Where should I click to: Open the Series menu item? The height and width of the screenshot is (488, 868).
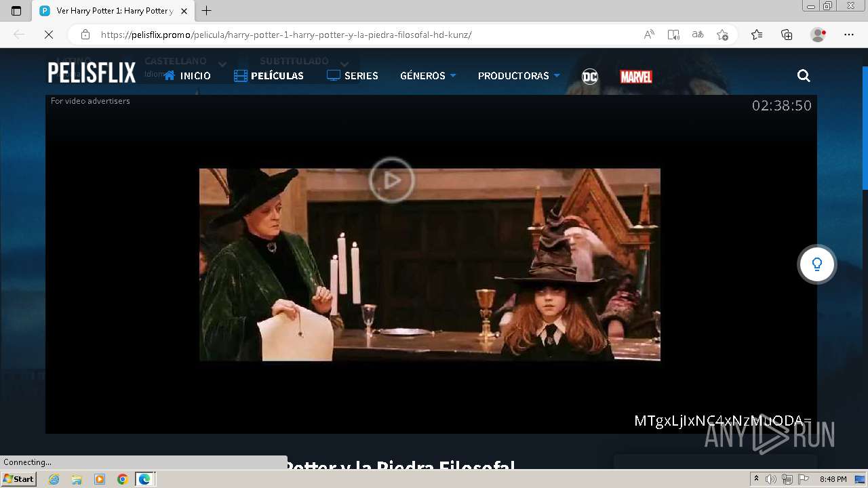coord(353,76)
